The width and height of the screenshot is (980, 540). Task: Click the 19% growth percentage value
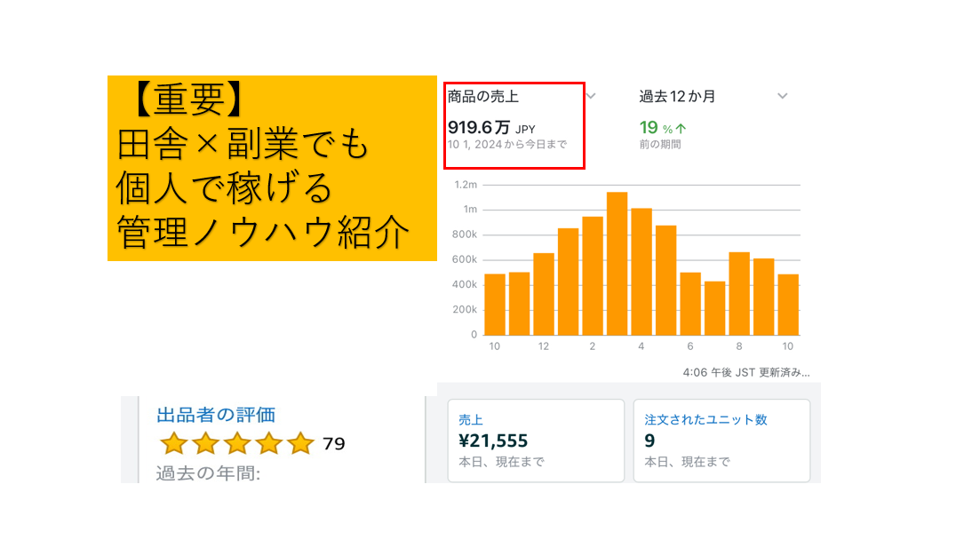click(x=655, y=128)
